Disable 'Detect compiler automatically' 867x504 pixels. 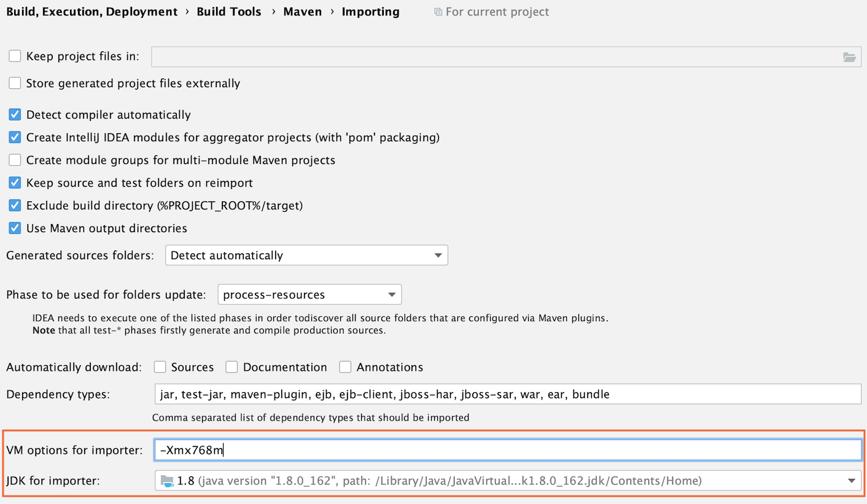click(x=14, y=114)
